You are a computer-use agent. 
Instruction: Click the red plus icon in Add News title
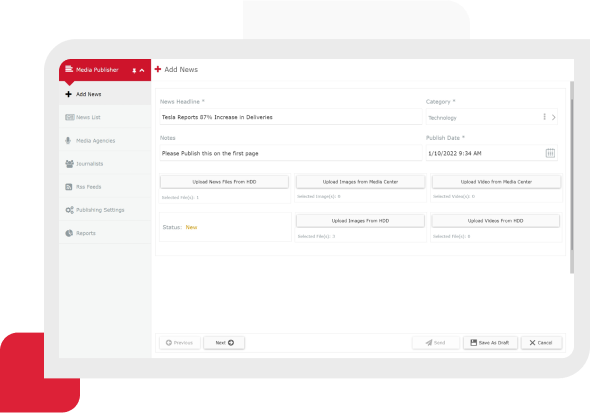(x=158, y=69)
